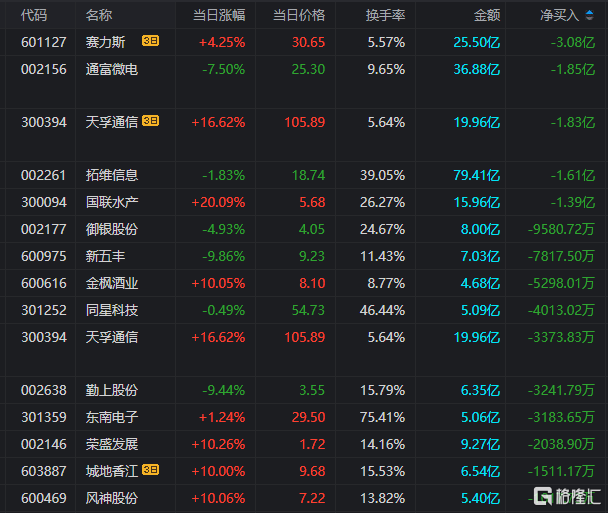Click the price 1.72
This screenshot has width=608, height=513.
(x=312, y=444)
